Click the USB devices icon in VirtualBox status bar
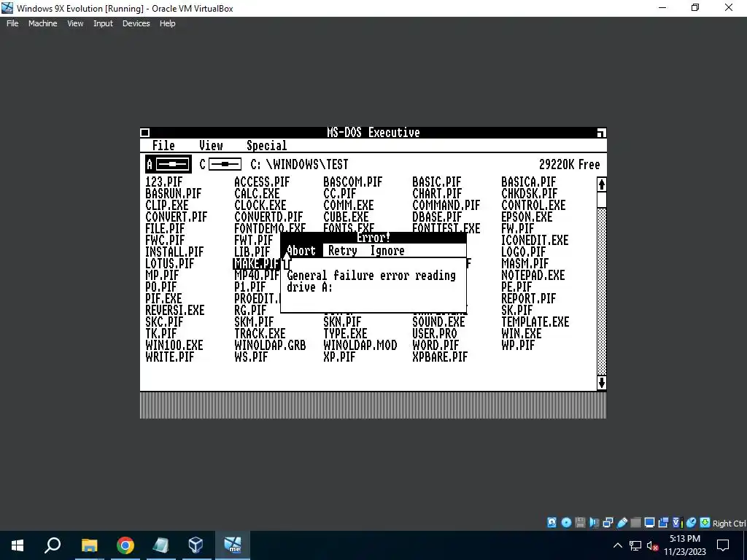Viewport: 747px width, 560px height. pyautogui.click(x=622, y=522)
